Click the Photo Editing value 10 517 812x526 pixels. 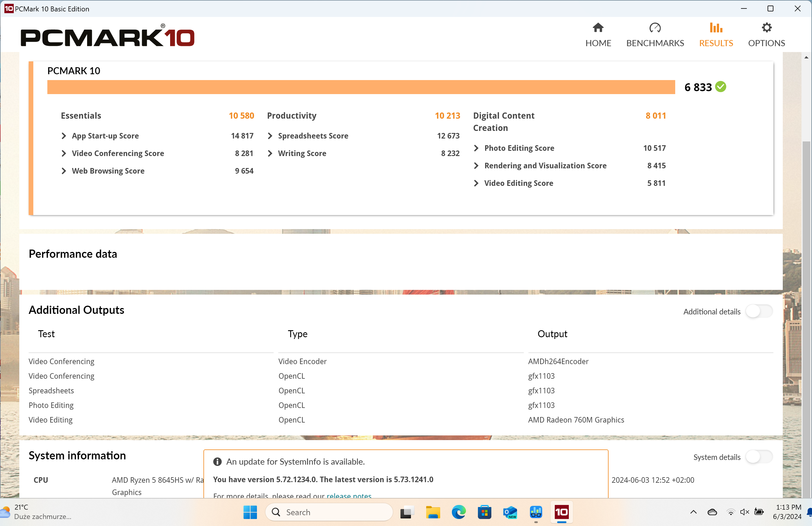(654, 148)
